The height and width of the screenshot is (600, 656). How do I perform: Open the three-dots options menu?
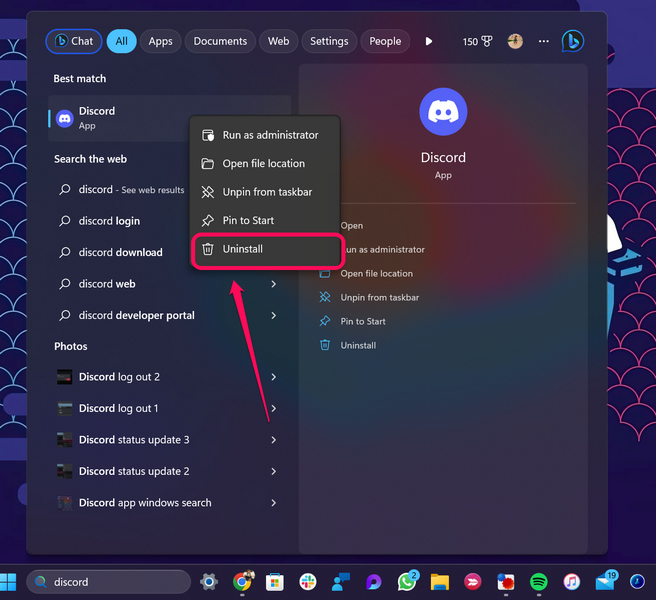point(544,41)
